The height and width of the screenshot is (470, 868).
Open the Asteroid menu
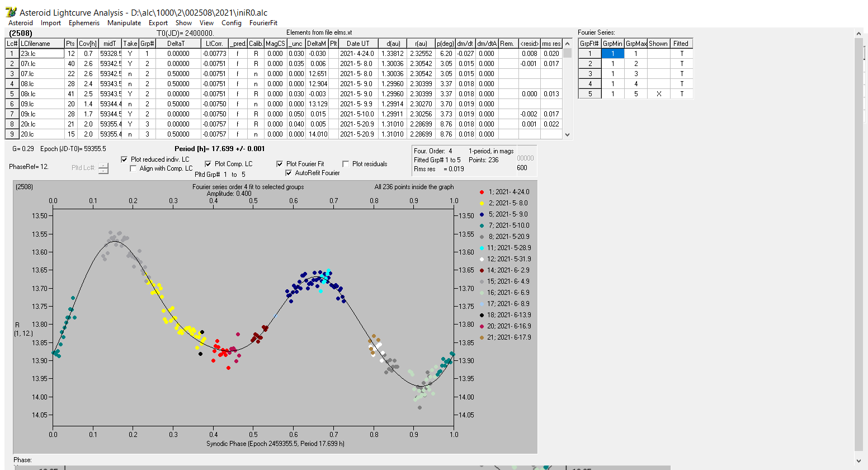(21, 23)
